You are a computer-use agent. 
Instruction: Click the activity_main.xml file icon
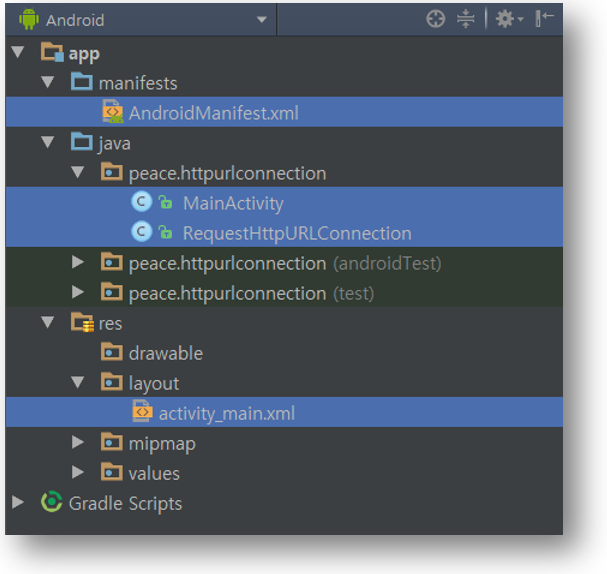pos(142,411)
